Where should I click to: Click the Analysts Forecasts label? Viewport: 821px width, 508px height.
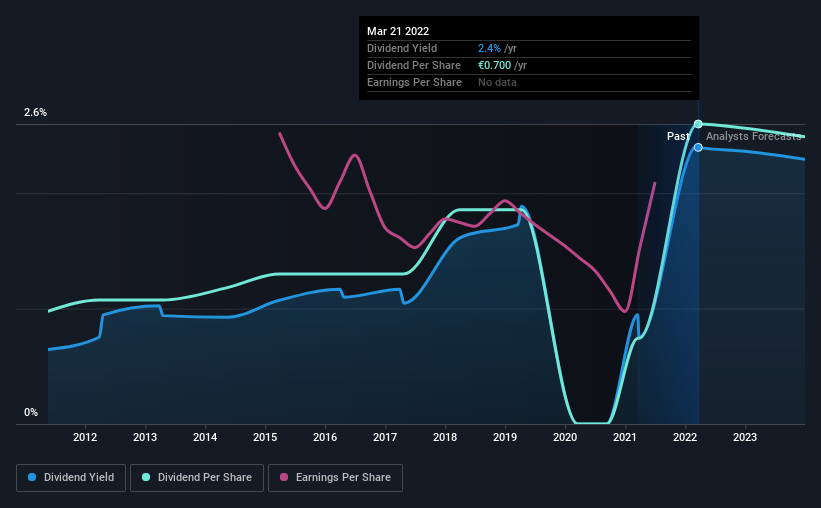click(x=753, y=136)
